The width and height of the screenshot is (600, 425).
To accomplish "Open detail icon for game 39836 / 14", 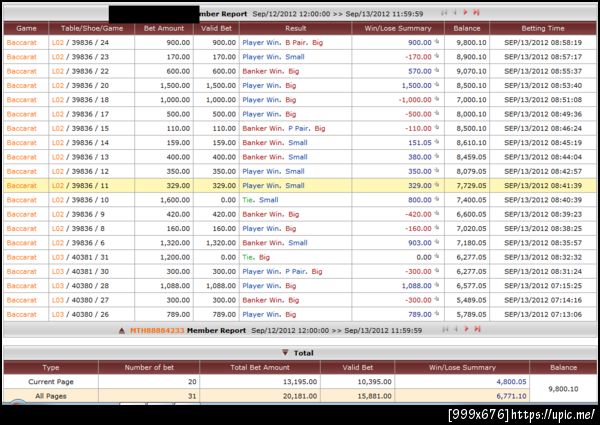I will point(437,142).
